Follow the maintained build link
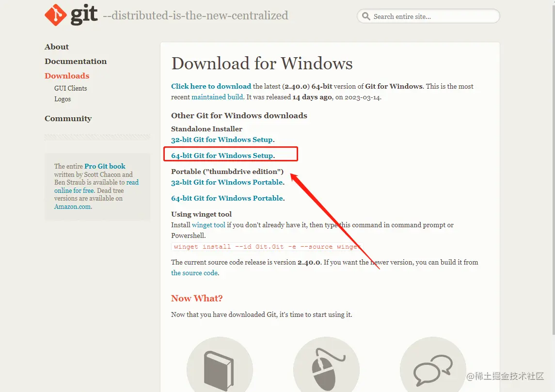 click(217, 97)
